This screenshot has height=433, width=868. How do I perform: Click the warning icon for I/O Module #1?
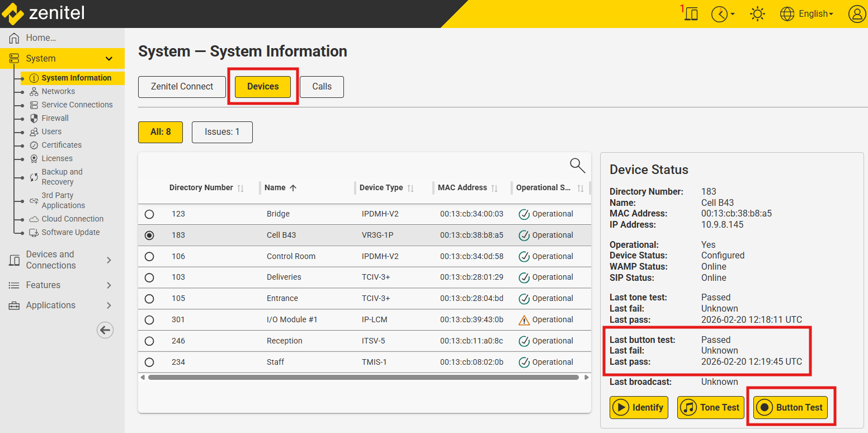(x=523, y=320)
